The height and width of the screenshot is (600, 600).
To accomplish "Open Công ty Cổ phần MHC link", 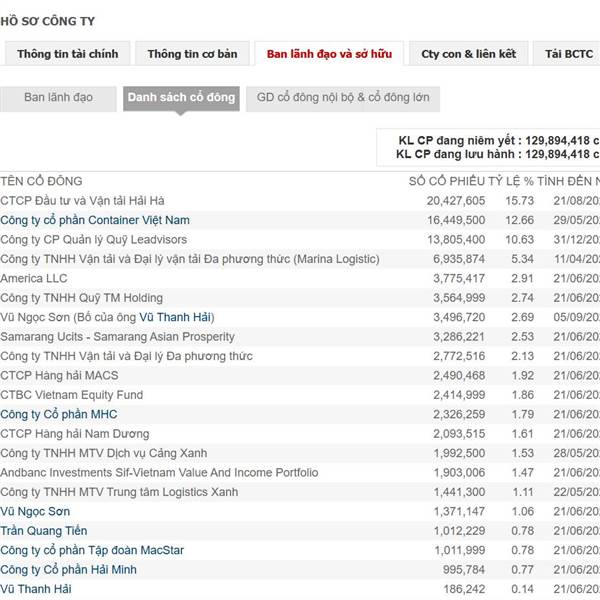I will point(59,414).
